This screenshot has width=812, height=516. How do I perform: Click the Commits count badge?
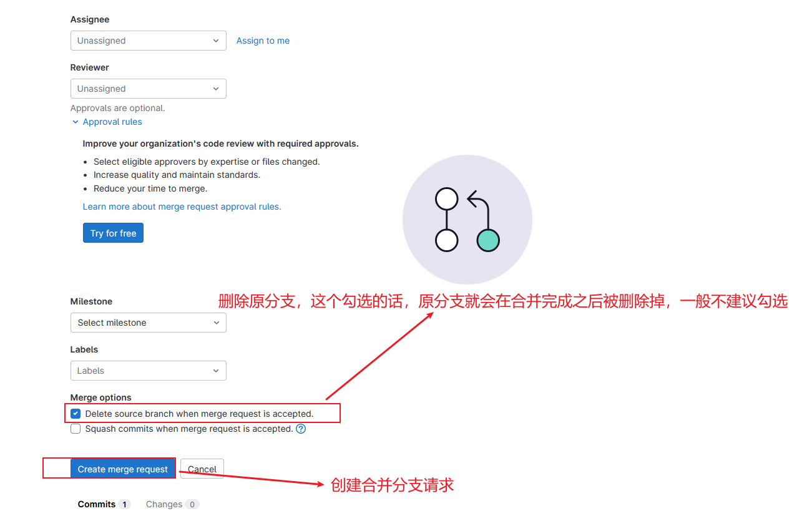[x=124, y=504]
